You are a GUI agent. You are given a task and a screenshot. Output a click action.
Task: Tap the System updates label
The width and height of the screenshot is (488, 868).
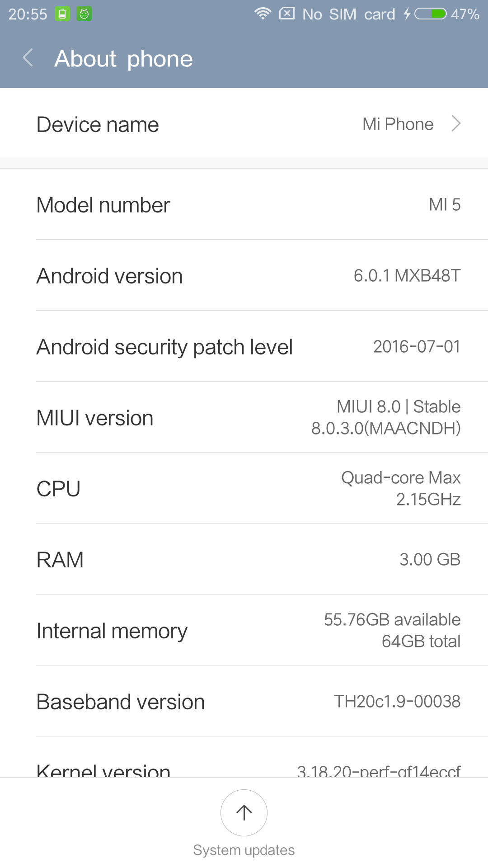coord(244,850)
